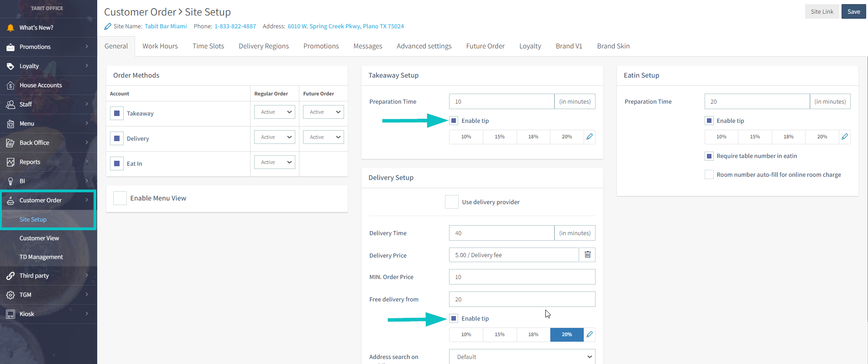Open Takeaway Regular Order status dropdown

[x=275, y=112]
